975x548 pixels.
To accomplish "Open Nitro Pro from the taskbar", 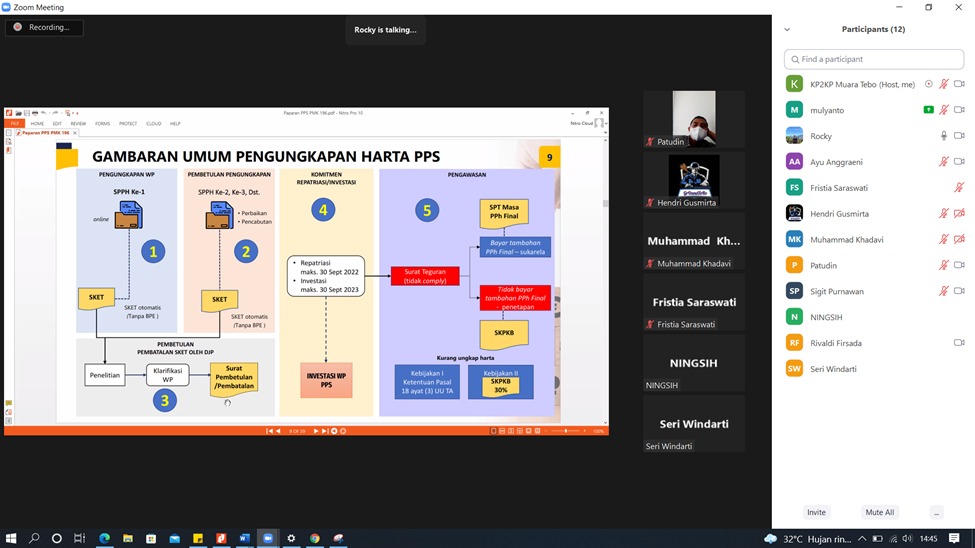I will coord(220,538).
